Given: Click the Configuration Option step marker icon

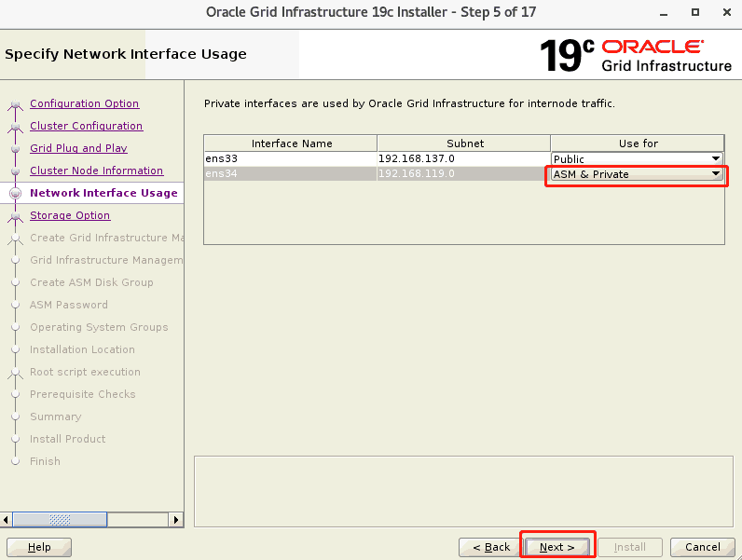Looking at the screenshot, I should click(x=16, y=104).
